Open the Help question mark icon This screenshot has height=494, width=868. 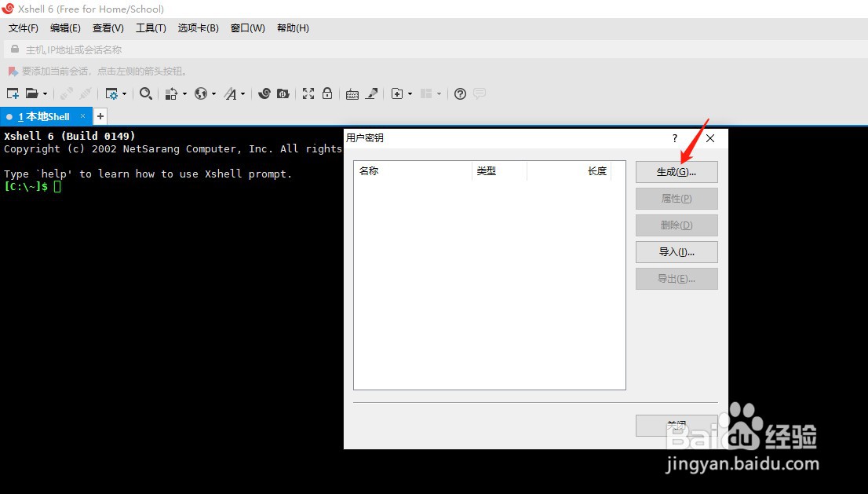[x=460, y=93]
